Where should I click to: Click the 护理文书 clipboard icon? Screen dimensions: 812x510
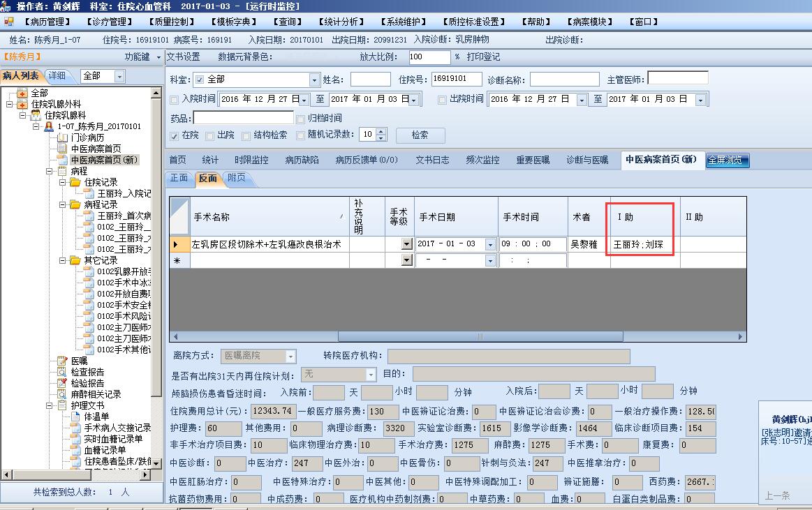(62, 405)
